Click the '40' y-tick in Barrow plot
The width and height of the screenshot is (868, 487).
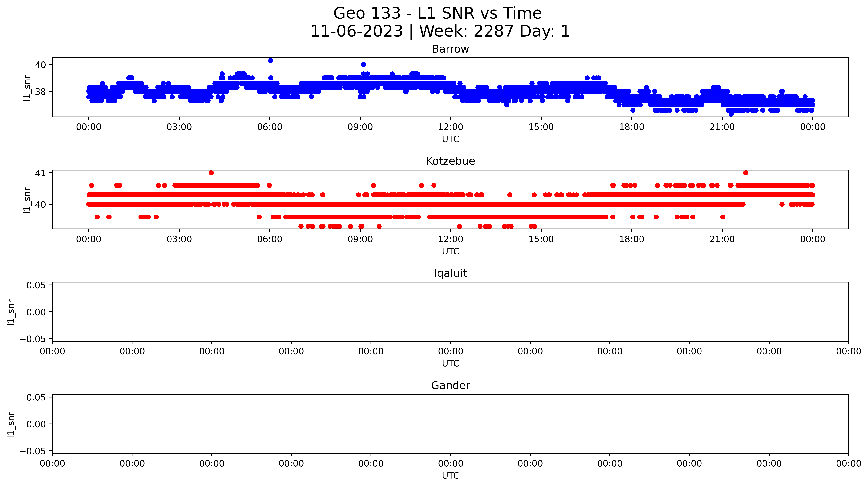point(40,65)
